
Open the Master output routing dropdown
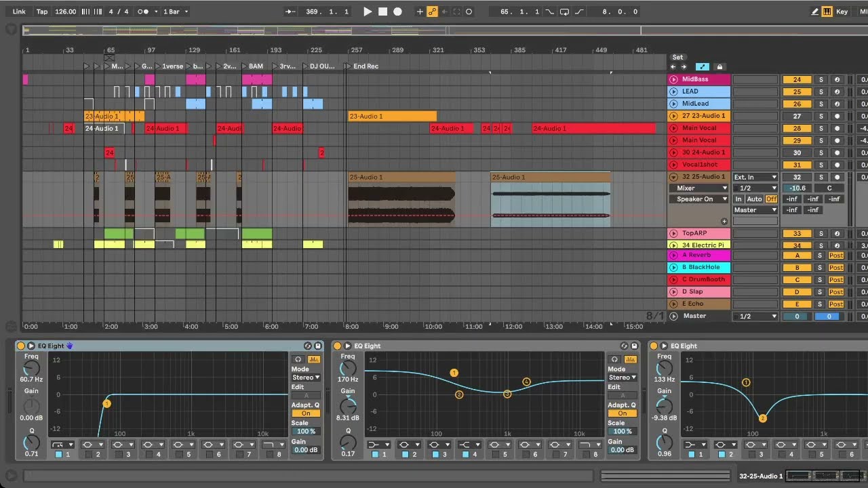point(755,210)
